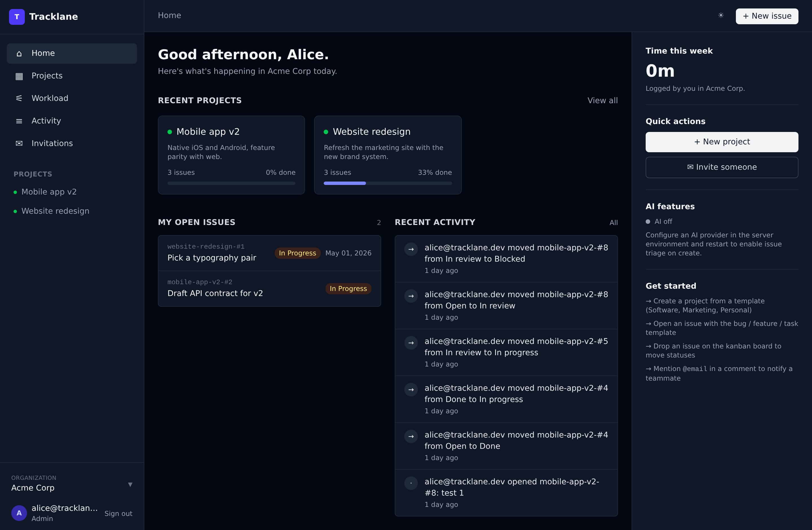Click the dot icon for opened test 1
Viewport: 812px width, 530px height.
(x=411, y=483)
